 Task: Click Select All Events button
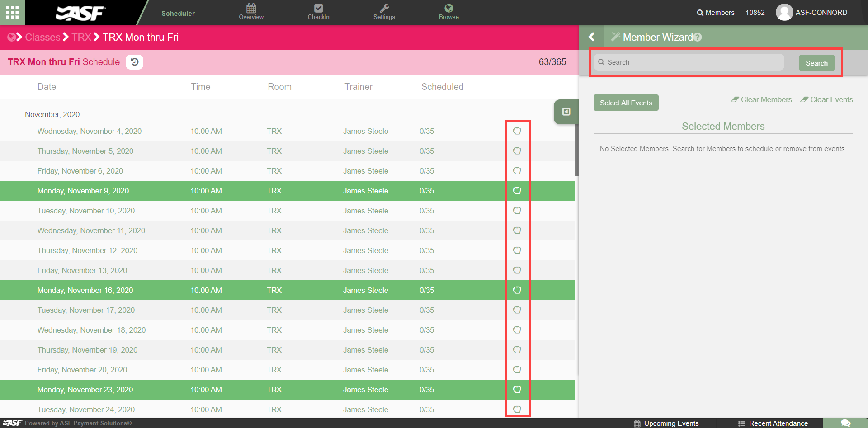626,103
